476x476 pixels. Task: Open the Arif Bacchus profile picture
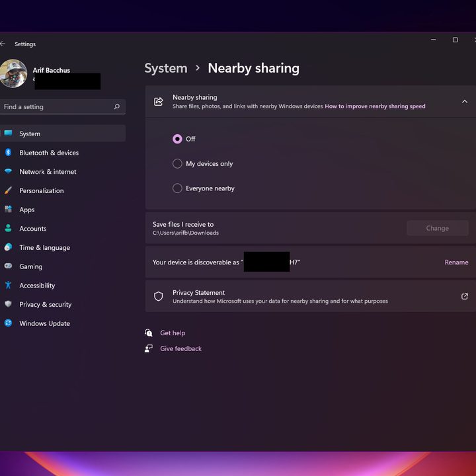coord(13,74)
